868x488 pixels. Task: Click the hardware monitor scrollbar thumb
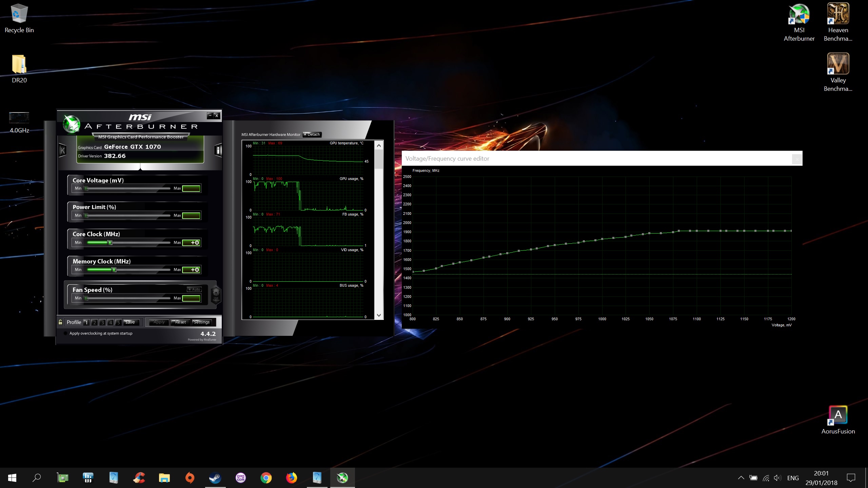(x=379, y=159)
